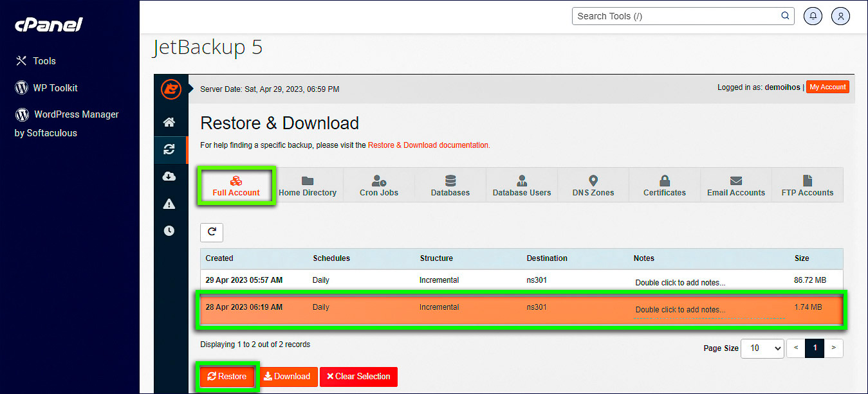Sort by Structure column header
This screenshot has height=394, width=868.
(x=436, y=258)
